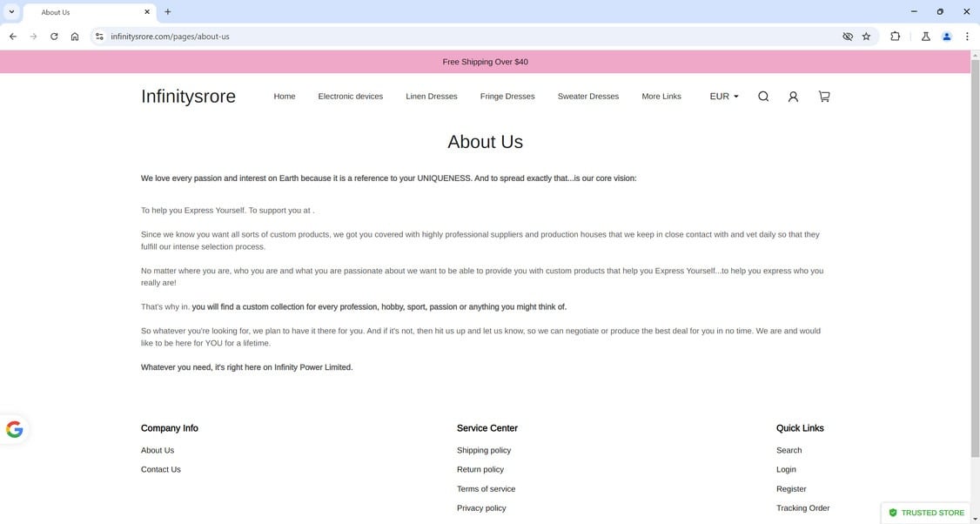
Task: Click the Trusted Store shield badge
Action: click(x=928, y=513)
